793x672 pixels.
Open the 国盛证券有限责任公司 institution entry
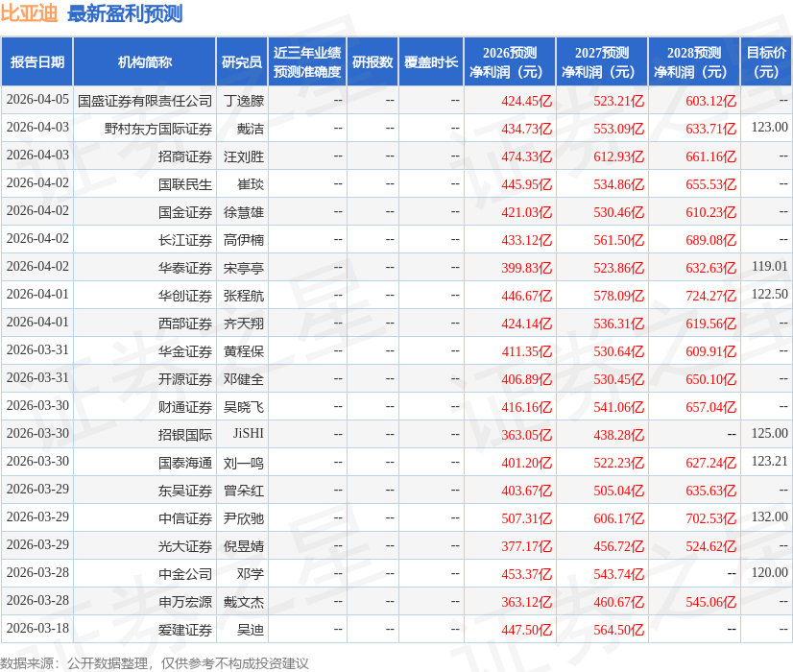pyautogui.click(x=145, y=100)
